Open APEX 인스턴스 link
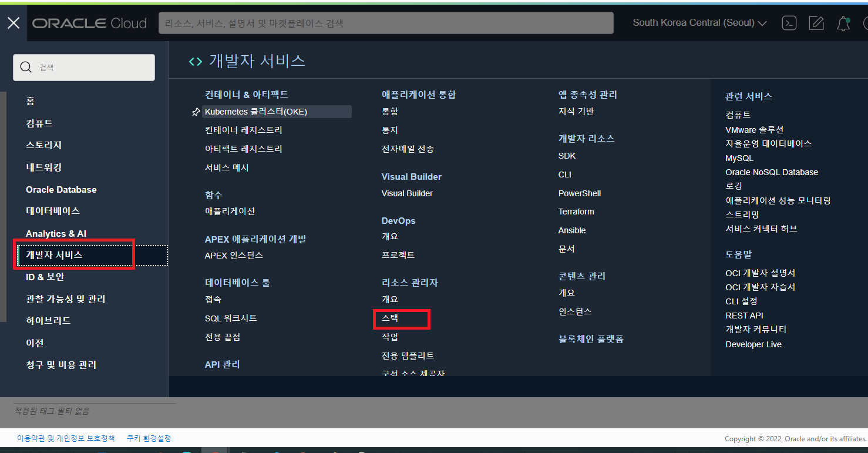868x453 pixels. 234,255
